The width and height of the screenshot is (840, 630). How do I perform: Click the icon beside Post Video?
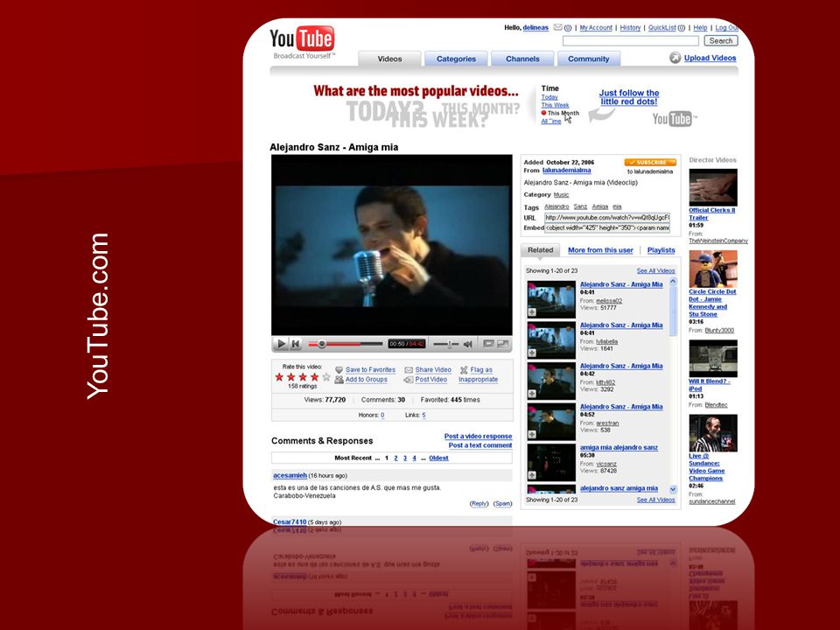(409, 379)
